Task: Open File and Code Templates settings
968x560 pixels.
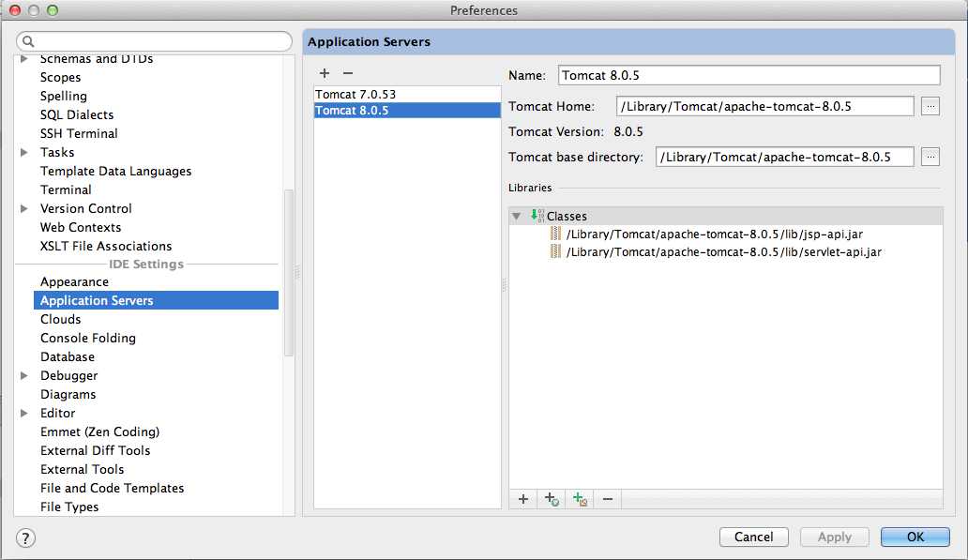Action: point(113,488)
